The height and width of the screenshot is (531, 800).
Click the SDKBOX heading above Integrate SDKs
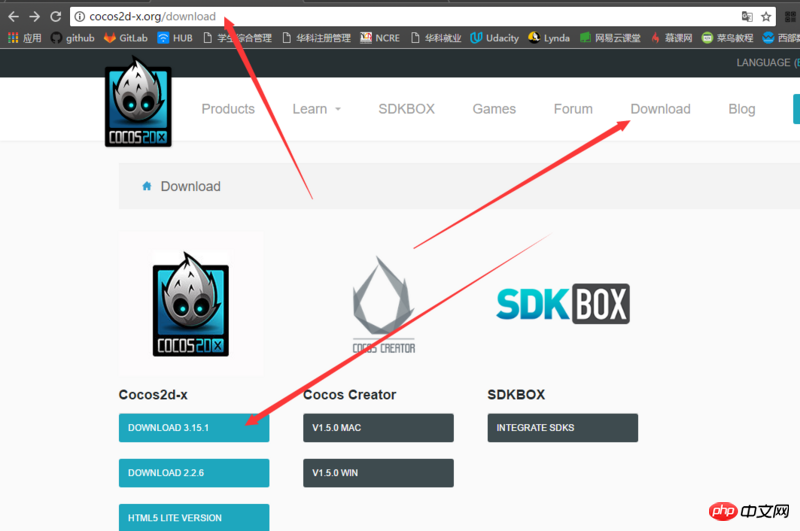(516, 395)
